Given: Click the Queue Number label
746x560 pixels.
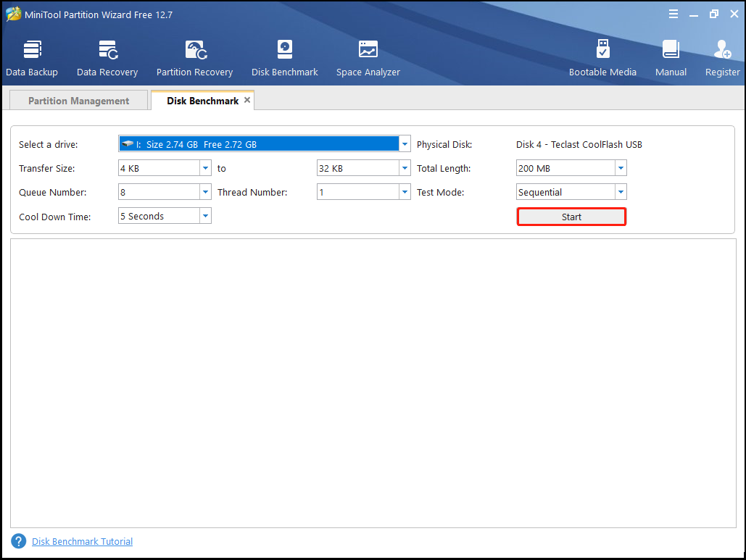Looking at the screenshot, I should tap(53, 193).
